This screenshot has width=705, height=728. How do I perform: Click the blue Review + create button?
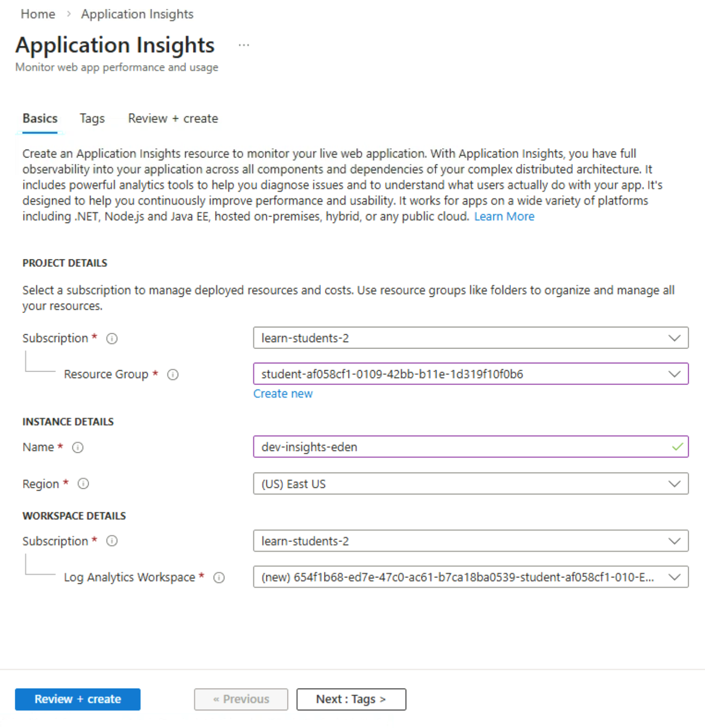[78, 699]
